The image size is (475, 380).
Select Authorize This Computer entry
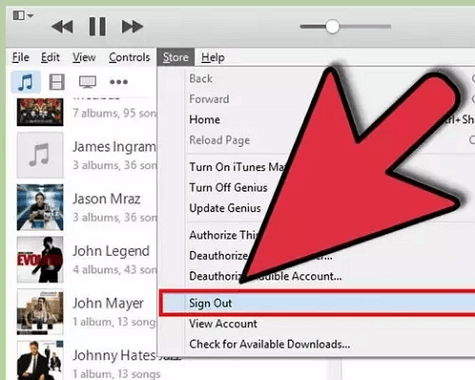pos(223,235)
